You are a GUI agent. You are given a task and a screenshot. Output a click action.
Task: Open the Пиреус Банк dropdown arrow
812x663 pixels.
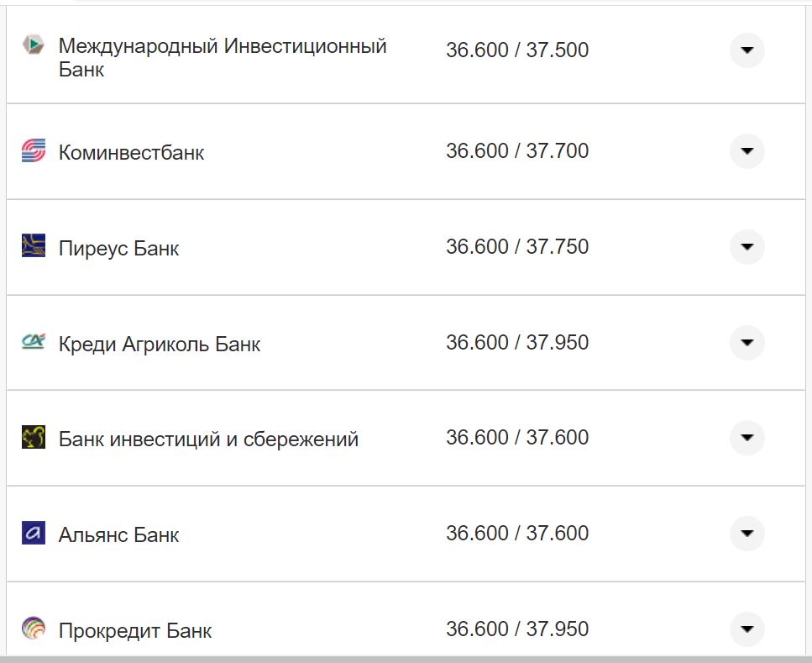[747, 248]
